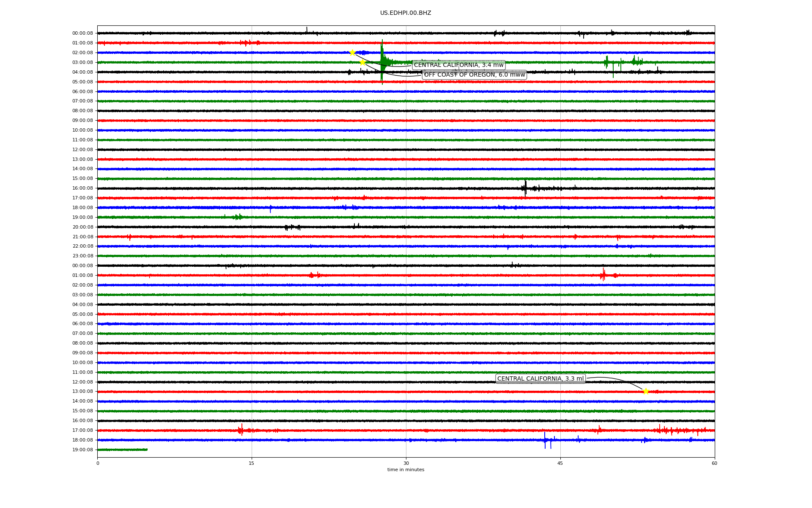Click the short green 19:00:08 trace at bottom
This screenshot has height=508, width=812.
(122, 450)
